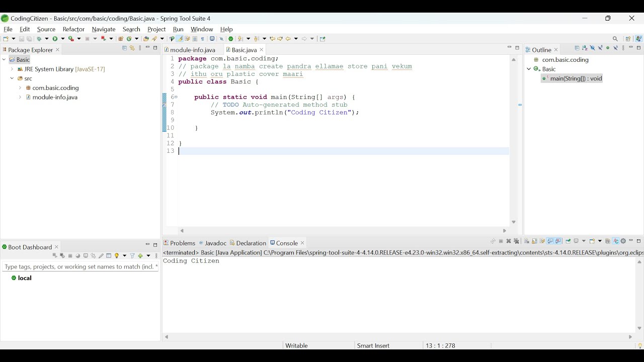The height and width of the screenshot is (362, 644).
Task: Click the Coverage run toolbar icon
Action: tap(71, 39)
